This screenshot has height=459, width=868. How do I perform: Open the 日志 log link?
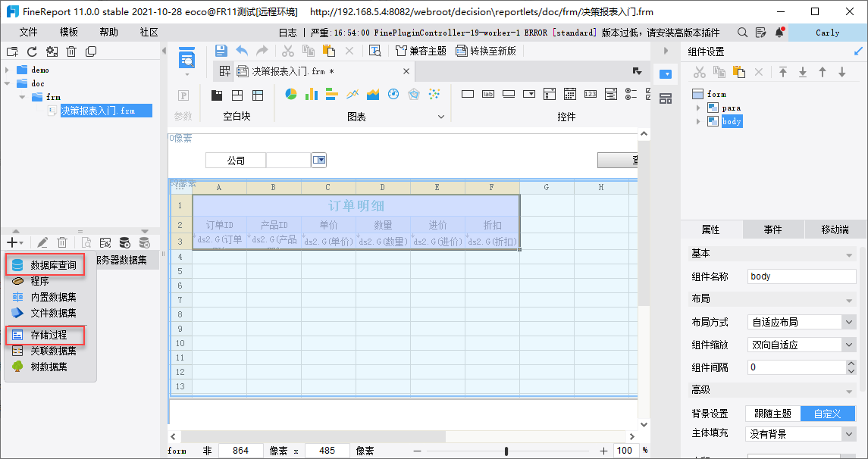point(288,33)
